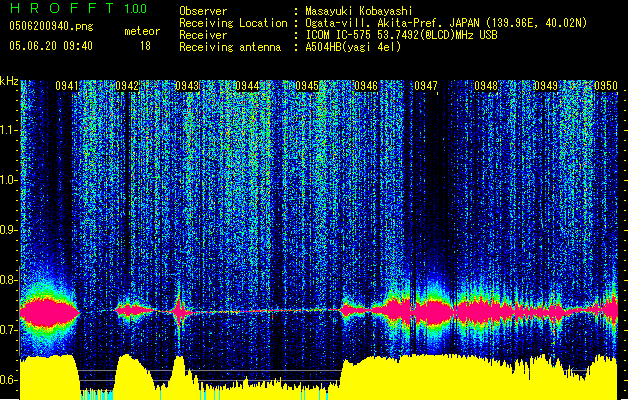The image size is (629, 400).
Task: Click the 0950 time marker
Action: 606,86
